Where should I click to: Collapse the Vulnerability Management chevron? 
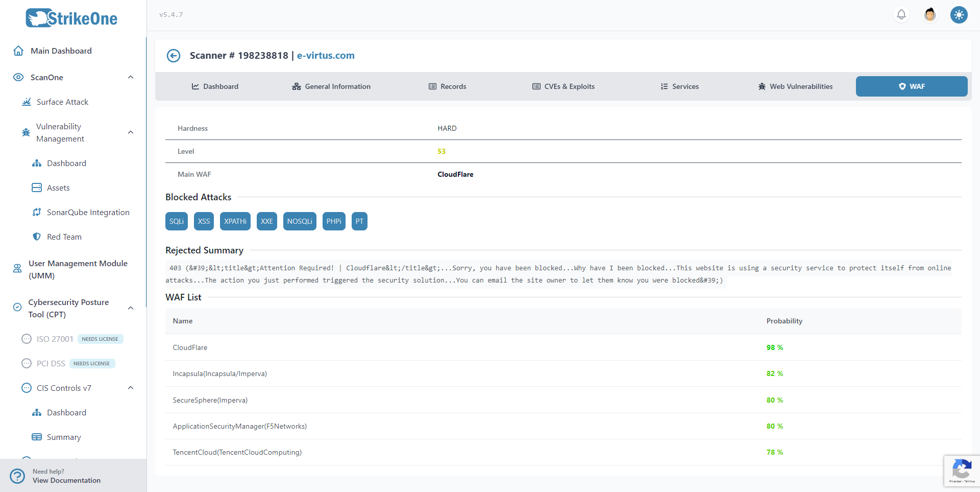(131, 132)
